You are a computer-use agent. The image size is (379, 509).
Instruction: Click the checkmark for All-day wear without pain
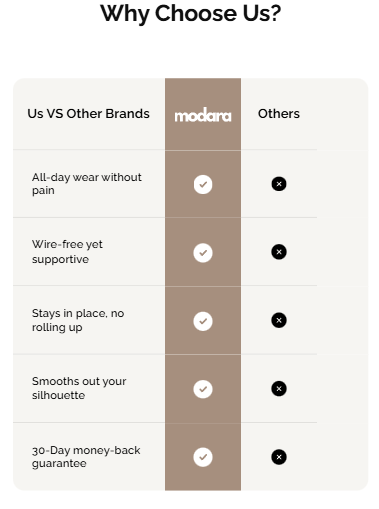coord(203,184)
